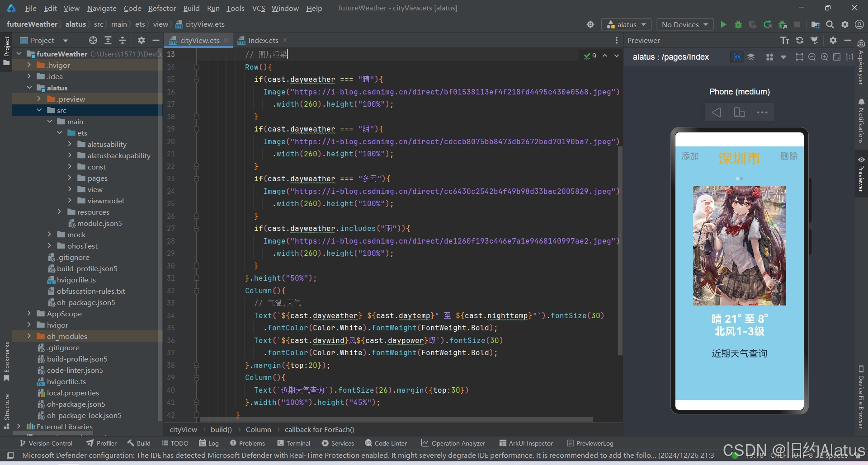
Task: Open the No Devices dropdown
Action: coord(685,24)
